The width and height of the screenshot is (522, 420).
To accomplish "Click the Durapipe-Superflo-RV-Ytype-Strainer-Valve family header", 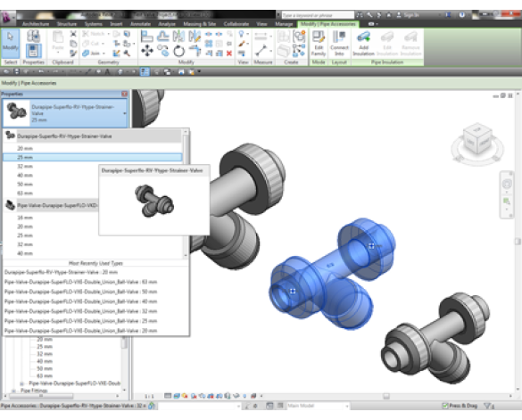I will point(93,136).
